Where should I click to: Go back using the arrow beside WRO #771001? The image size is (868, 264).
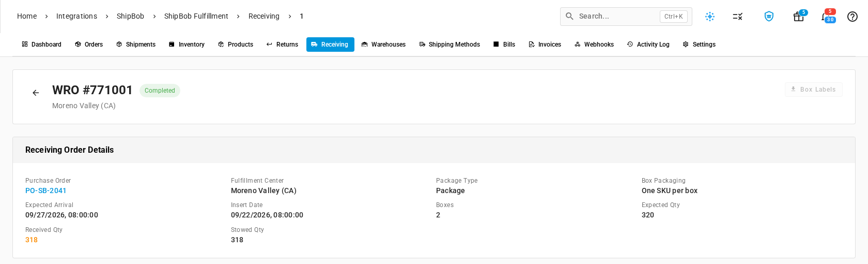[36, 93]
